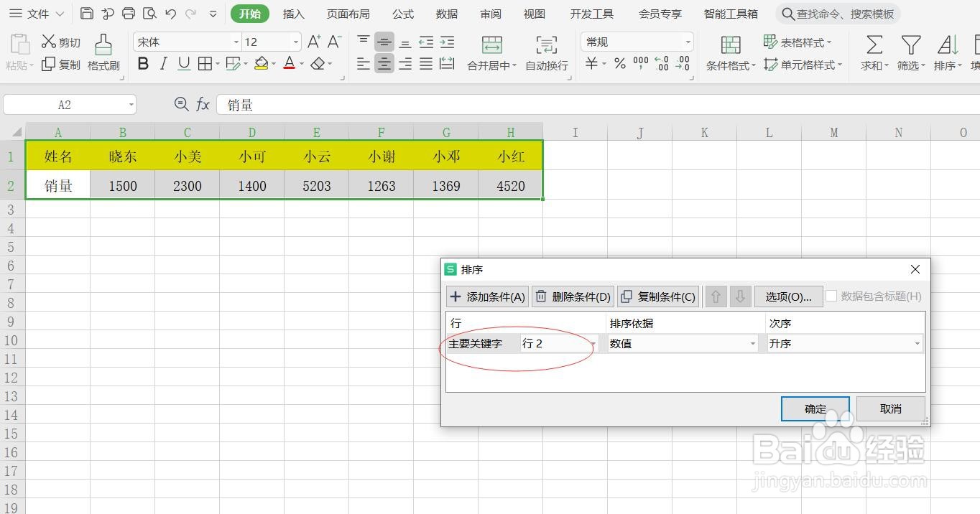The height and width of the screenshot is (514, 980).
Task: Switch to 数据 tab
Action: tap(446, 14)
